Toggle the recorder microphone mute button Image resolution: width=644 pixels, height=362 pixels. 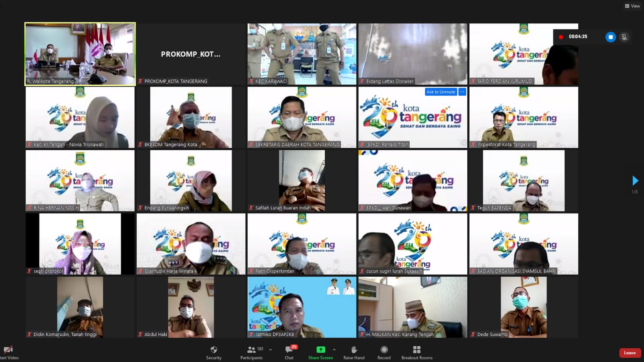click(624, 37)
